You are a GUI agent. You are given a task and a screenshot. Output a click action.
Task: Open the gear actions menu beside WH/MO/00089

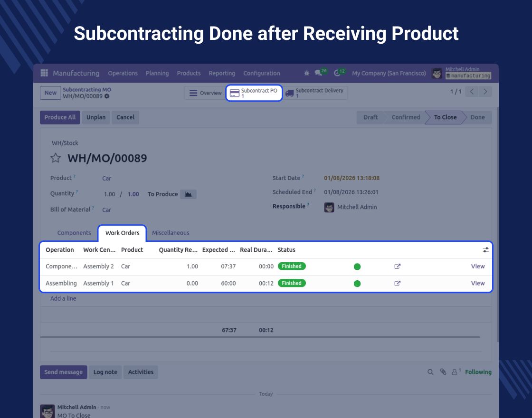107,96
